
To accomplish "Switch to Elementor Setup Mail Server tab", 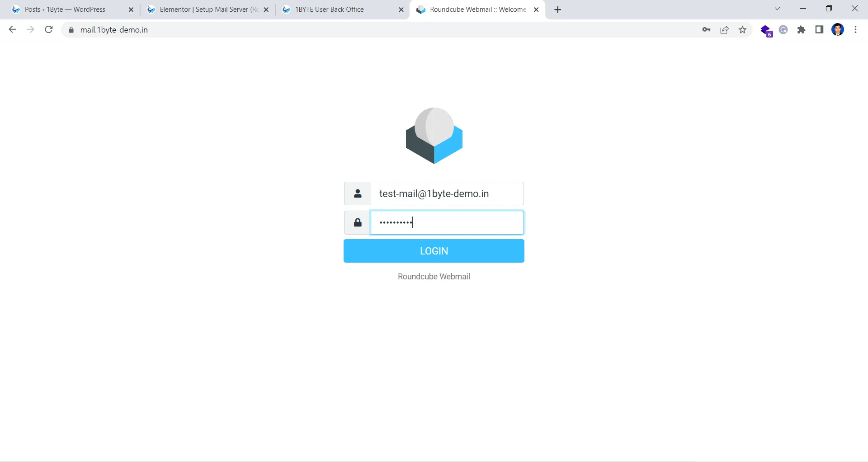I will (x=209, y=9).
